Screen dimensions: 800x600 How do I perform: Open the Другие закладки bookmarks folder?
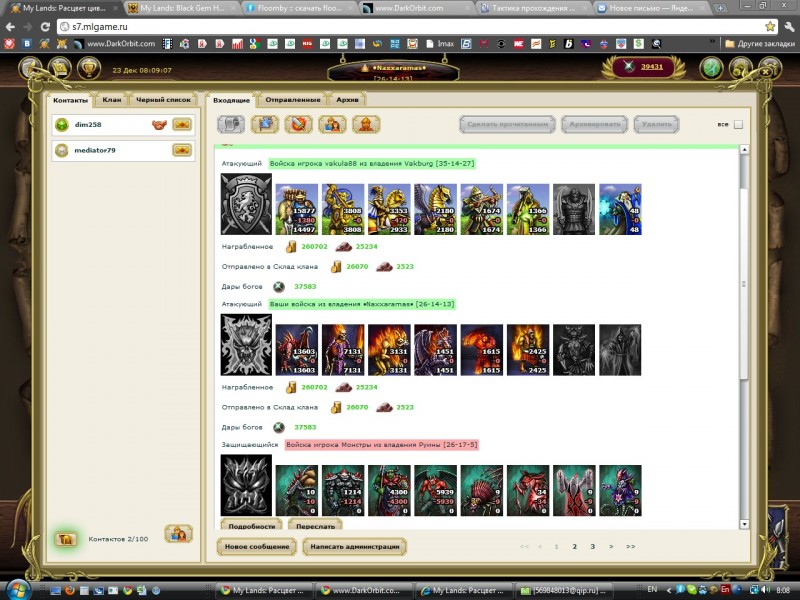[760, 44]
